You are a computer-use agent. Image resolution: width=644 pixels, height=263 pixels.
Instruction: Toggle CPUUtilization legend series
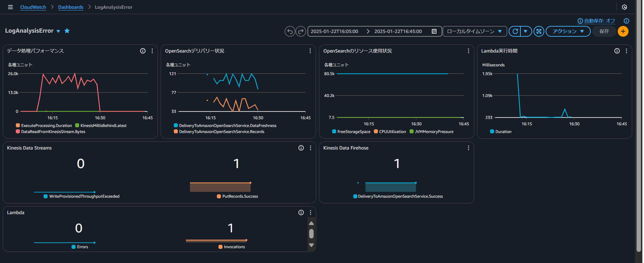[x=390, y=132]
